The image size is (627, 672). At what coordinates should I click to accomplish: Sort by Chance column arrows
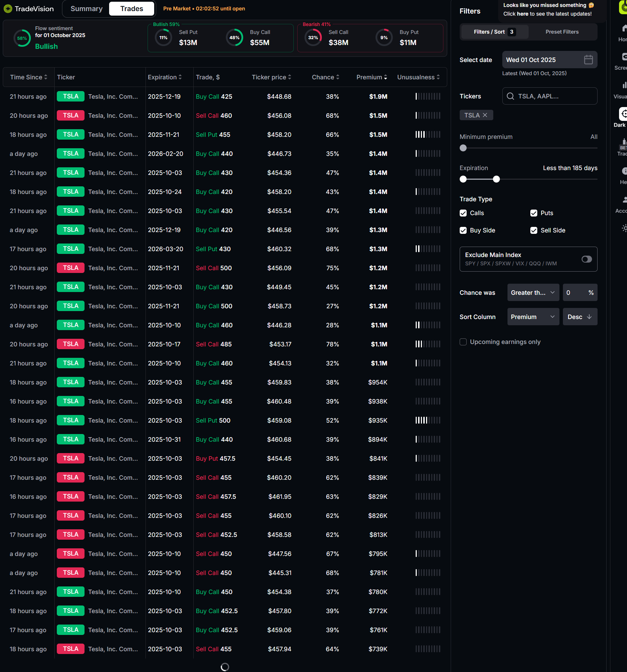point(338,77)
